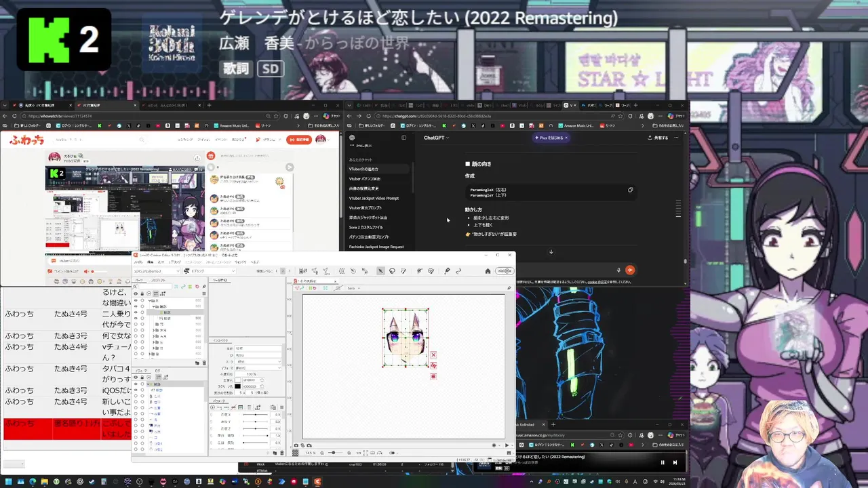Click the orange voice button in ChatGPT
The height and width of the screenshot is (488, 868).
[x=630, y=270]
